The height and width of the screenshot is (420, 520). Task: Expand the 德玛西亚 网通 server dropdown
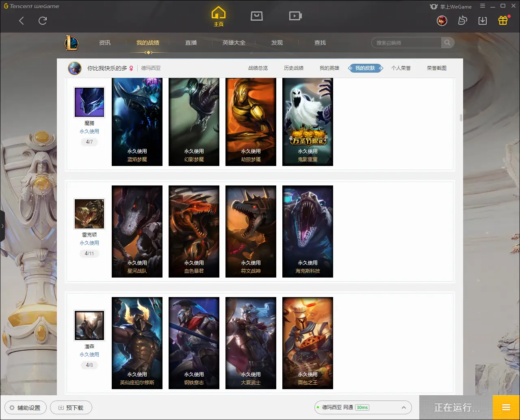coord(363,407)
